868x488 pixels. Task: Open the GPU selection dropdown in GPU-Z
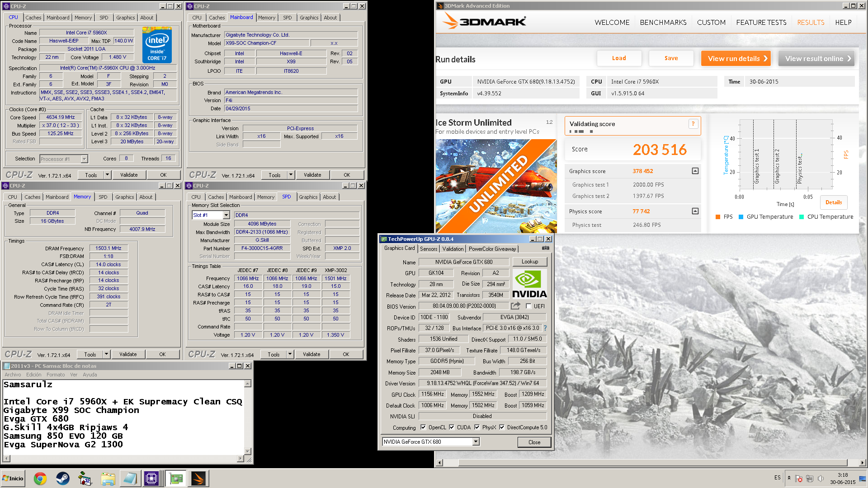click(476, 442)
